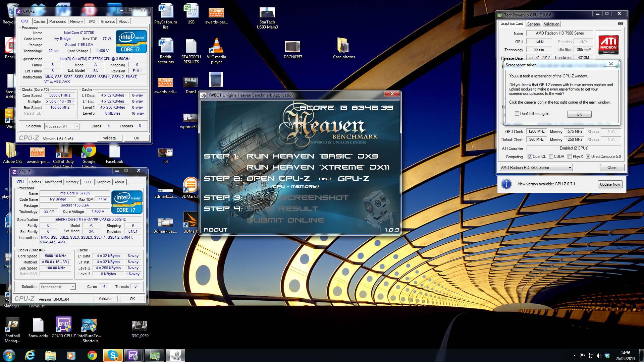Open About tab in top CPU-Z window
This screenshot has height=362, width=644.
[124, 21]
